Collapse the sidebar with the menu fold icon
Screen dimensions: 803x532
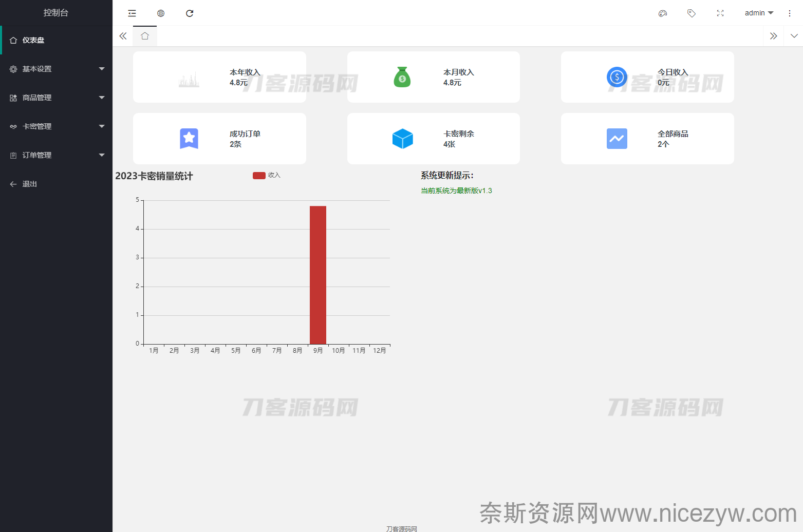pos(132,13)
